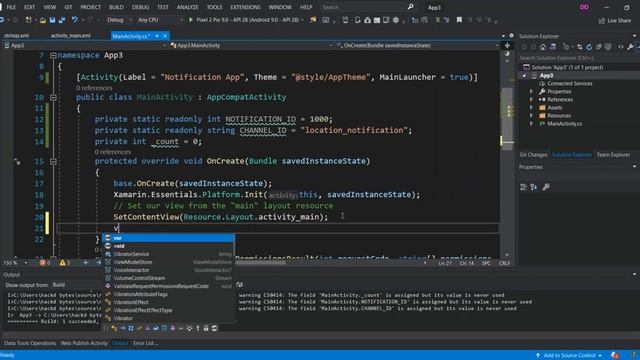640x360 pixels.
Task: Click the Solution Explorer wrench properties icon
Action: click(630, 47)
